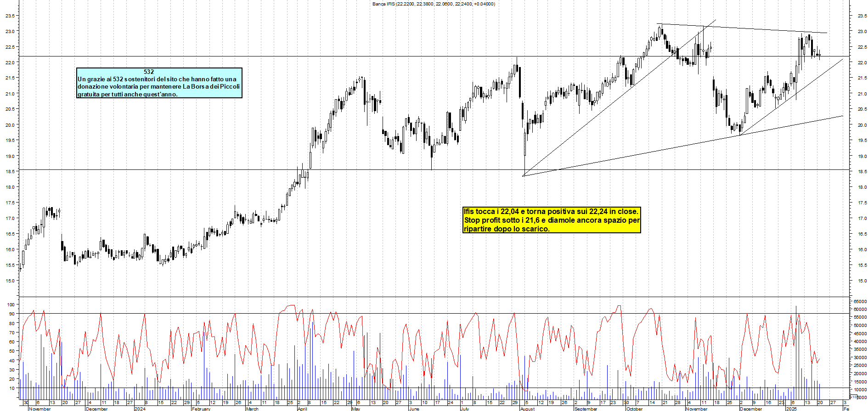868x411 pixels.
Task: Click the 'September' month label
Action: (586, 409)
